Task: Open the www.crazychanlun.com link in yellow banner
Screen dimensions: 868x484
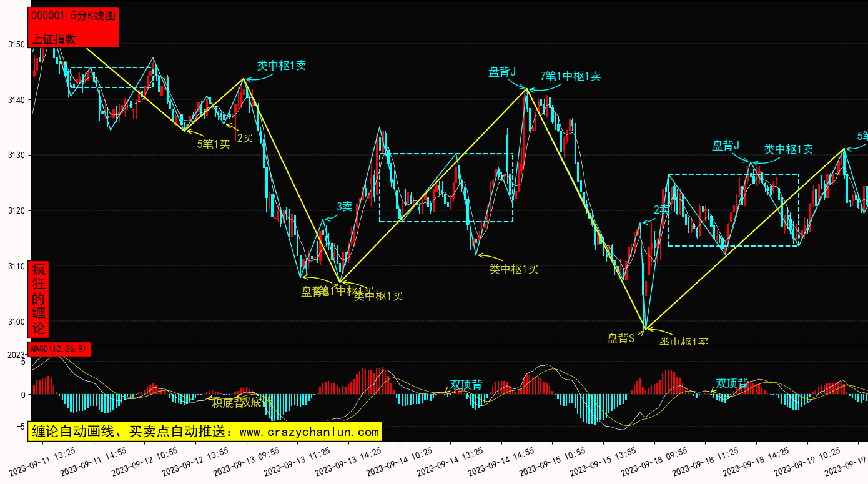Action: pos(309,432)
